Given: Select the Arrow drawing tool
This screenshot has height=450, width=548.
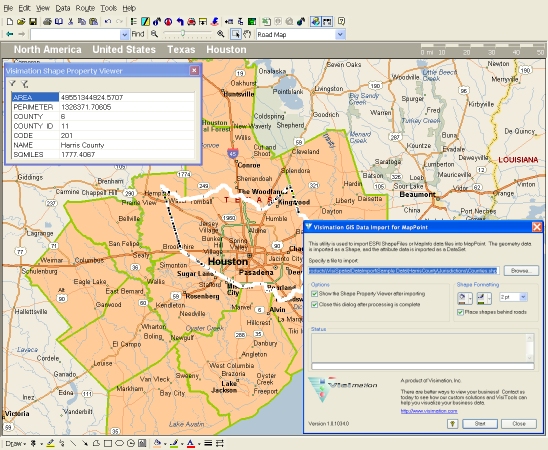Looking at the screenshot, I should pos(85,443).
